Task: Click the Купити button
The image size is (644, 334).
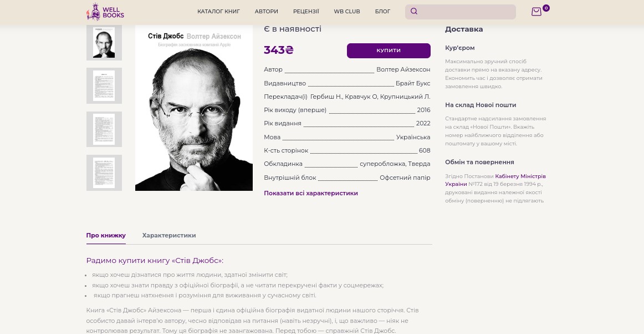Action: tap(389, 50)
